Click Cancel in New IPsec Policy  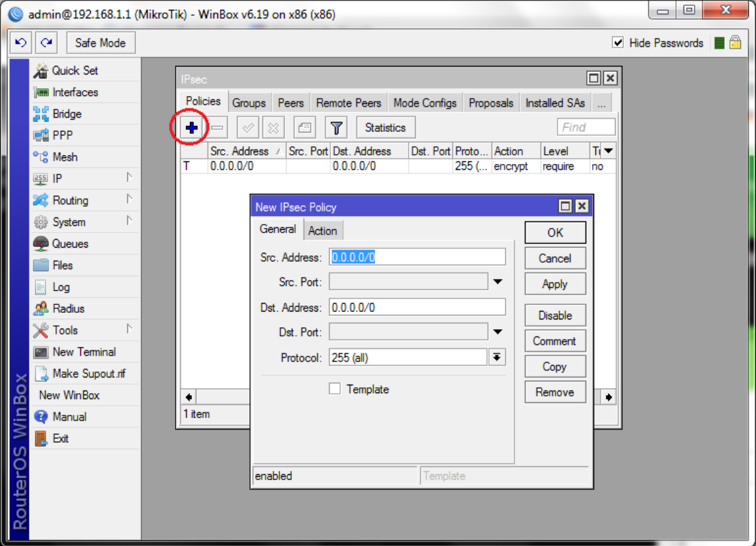coord(555,259)
